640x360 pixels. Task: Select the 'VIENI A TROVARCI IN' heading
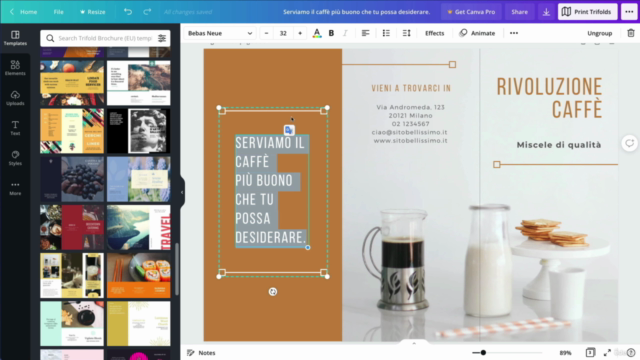click(x=411, y=88)
